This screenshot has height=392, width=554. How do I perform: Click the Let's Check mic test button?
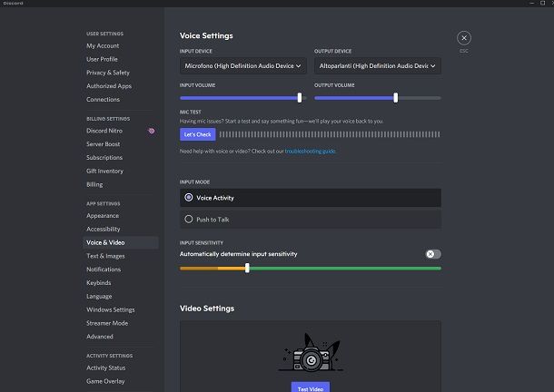pos(197,134)
